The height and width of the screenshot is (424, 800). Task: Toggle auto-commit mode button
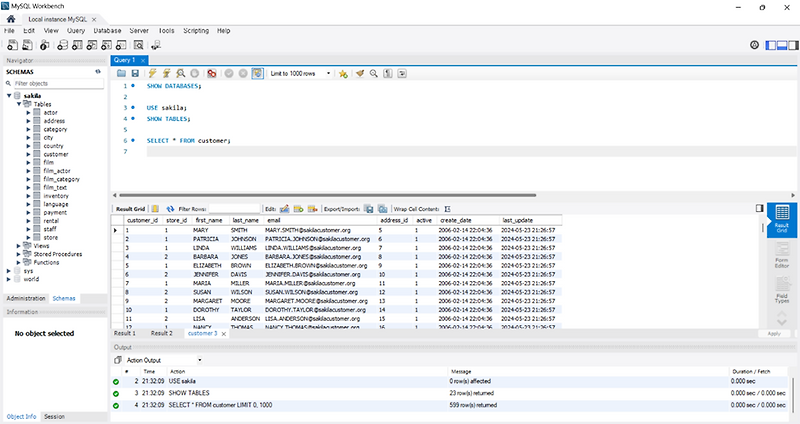point(258,73)
